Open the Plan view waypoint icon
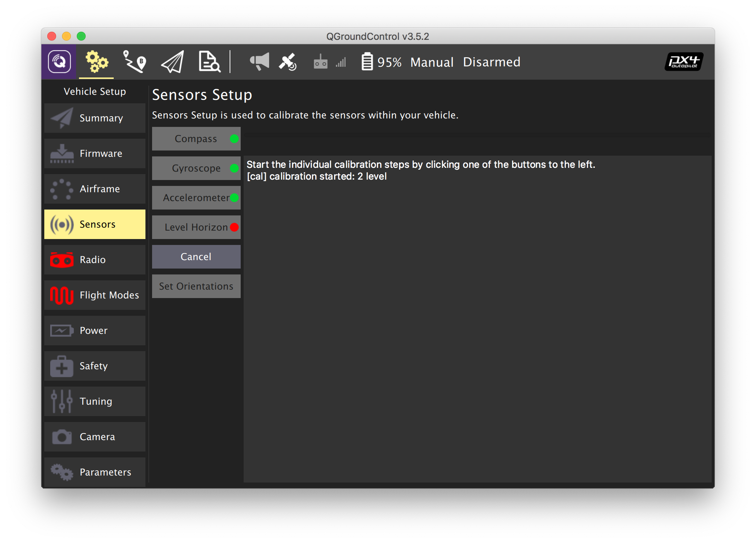Screen dimensions: 756x543 click(x=134, y=62)
